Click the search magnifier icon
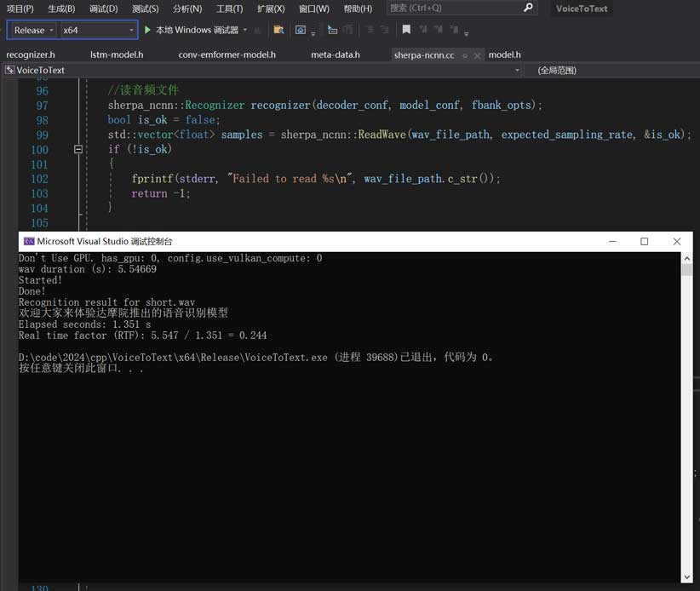Viewport: 700px width, 591px height. [x=528, y=9]
